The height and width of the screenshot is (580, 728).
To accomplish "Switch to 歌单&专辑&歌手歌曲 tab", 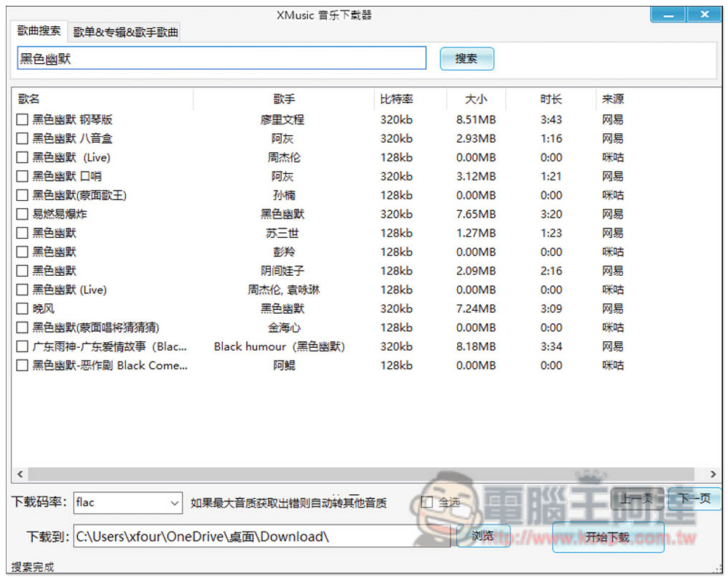I will 125,33.
